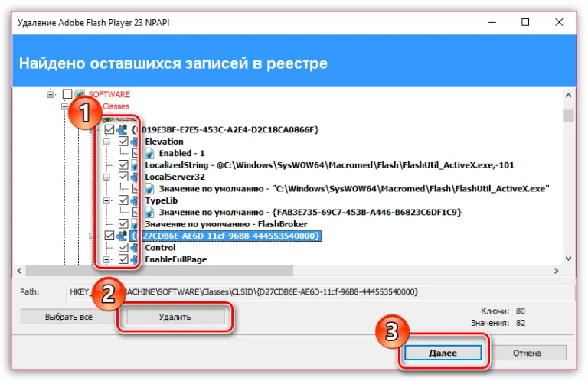The image size is (588, 381).
Task: Select the highlighted {D27CDB6E-AE6D-11cf-96B8-444553540000} key
Action: 225,236
